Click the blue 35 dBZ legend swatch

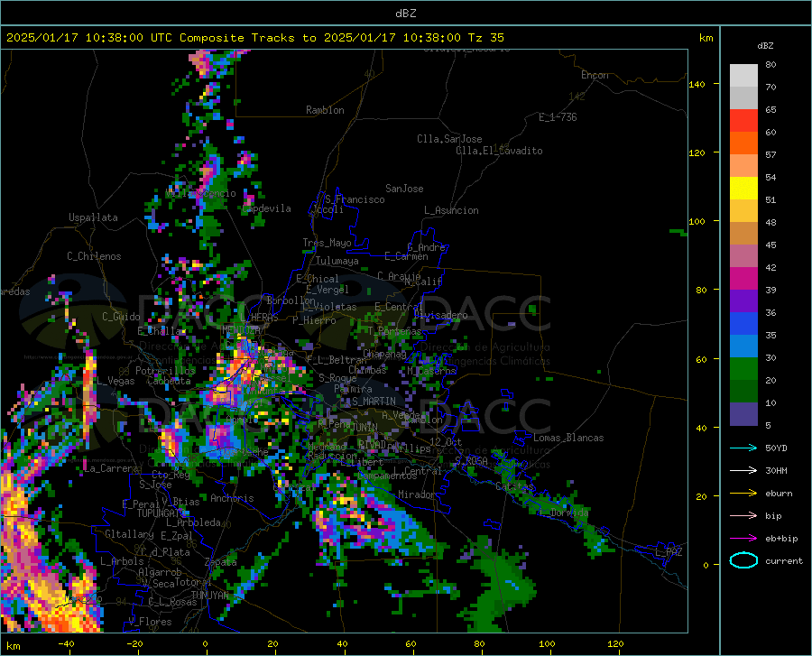coord(743,324)
